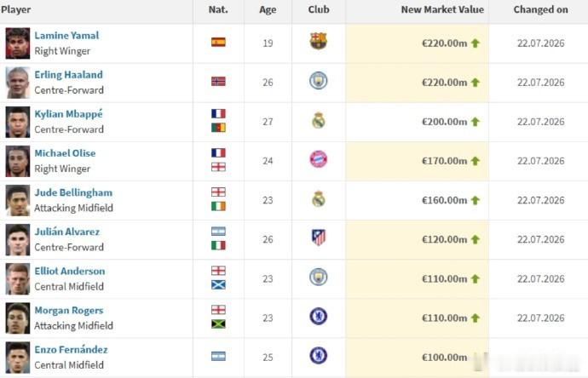This screenshot has width=588, height=378.
Task: Click Manchester City crest in Haaland row
Action: click(x=319, y=81)
